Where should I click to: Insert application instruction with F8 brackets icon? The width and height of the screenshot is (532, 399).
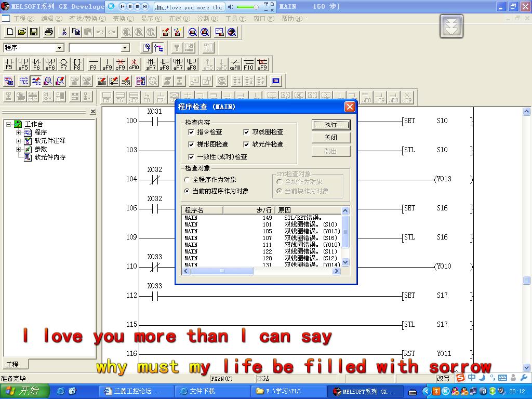click(77, 64)
